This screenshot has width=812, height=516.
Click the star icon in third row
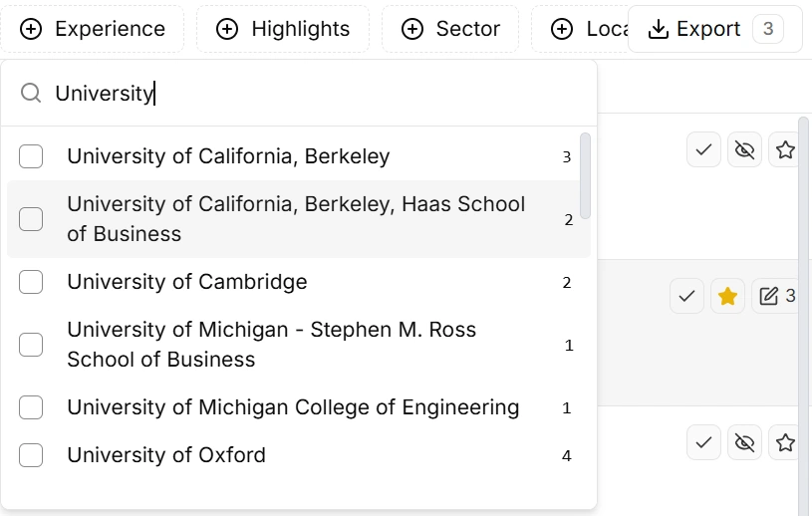click(x=785, y=441)
